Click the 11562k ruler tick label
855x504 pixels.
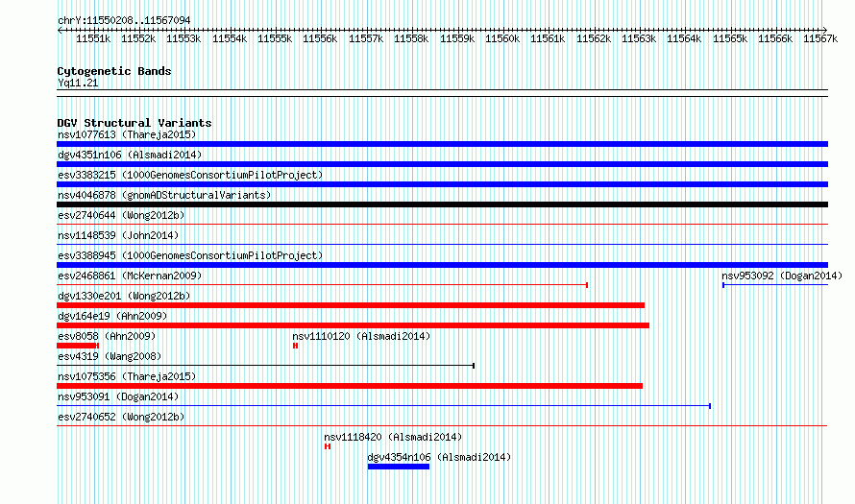[x=594, y=39]
